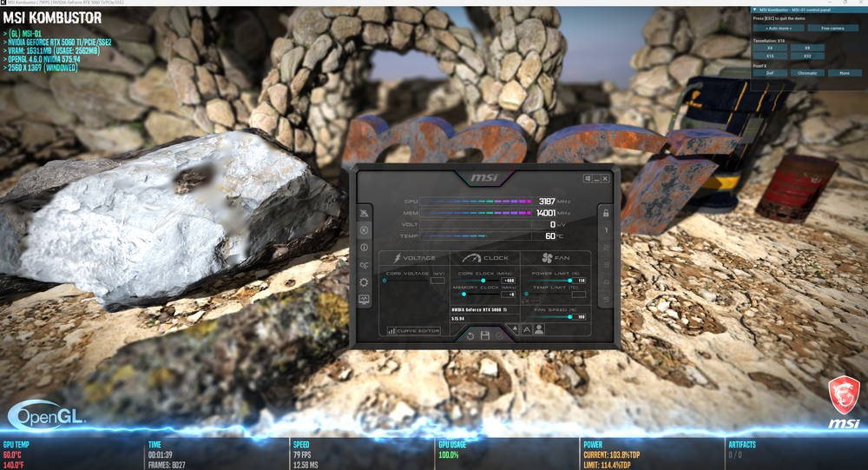Click the Fan Speed value field 100
The width and height of the screenshot is (868, 470).
click(x=579, y=317)
